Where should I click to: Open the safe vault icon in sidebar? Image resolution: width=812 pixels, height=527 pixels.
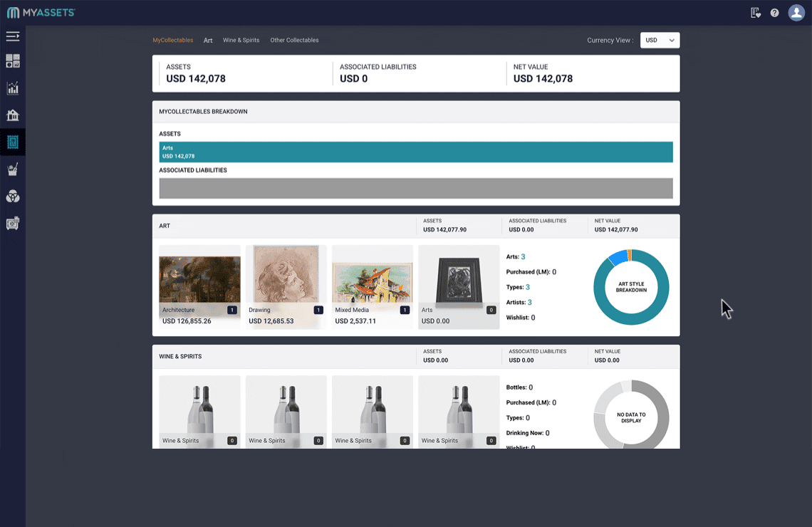[x=12, y=223]
